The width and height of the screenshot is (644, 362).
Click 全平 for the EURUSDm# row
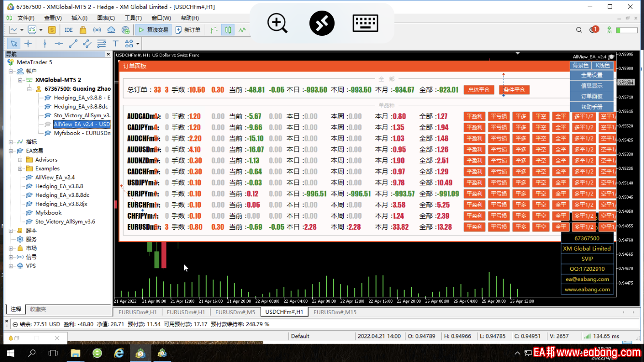(x=560, y=227)
